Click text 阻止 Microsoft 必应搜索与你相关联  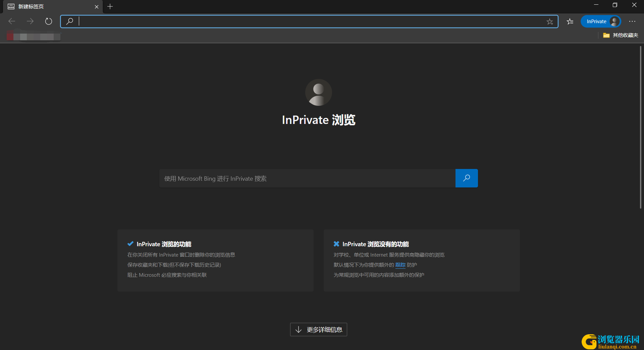click(167, 275)
